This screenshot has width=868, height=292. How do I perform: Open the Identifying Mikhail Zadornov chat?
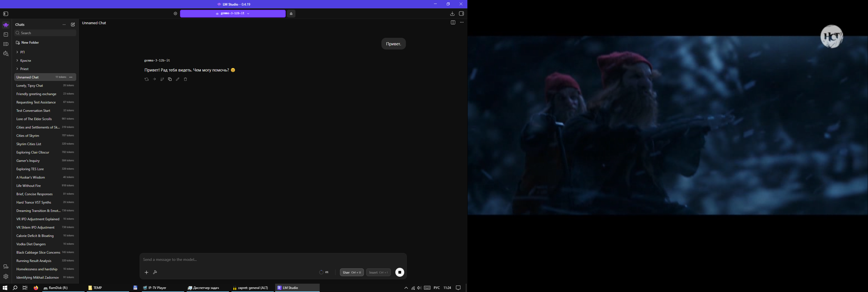(45, 278)
